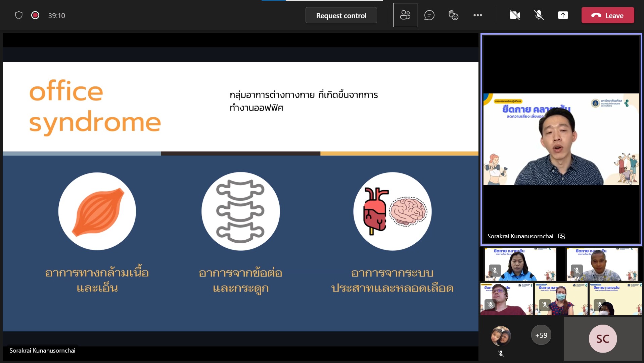Click the muscle icon on the slide
Viewport: 644px width, 363px height.
(97, 211)
